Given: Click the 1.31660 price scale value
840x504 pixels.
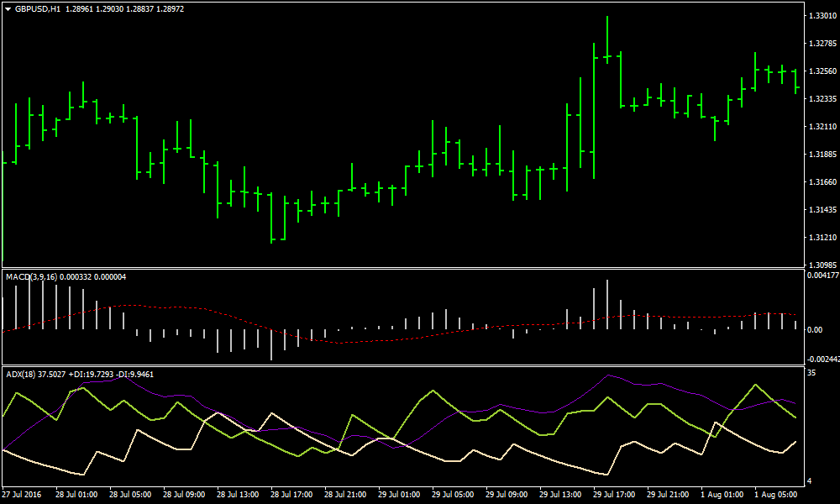Looking at the screenshot, I should click(x=819, y=182).
